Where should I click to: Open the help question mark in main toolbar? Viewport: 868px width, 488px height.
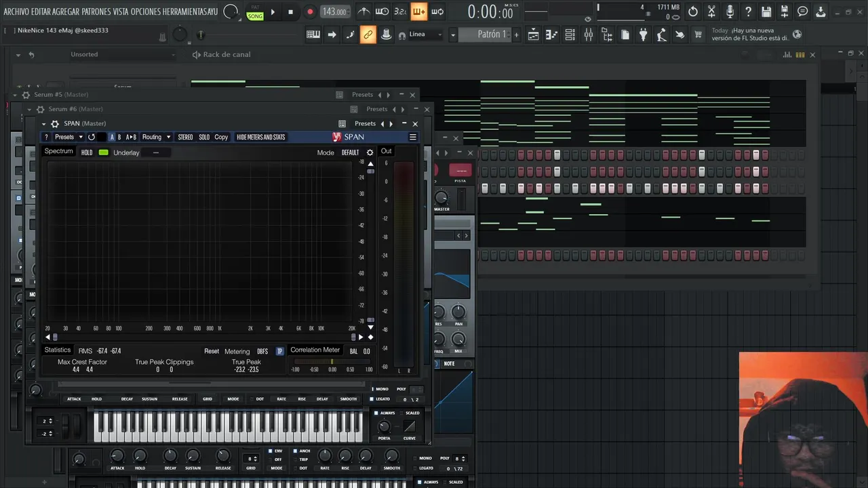[x=748, y=12]
